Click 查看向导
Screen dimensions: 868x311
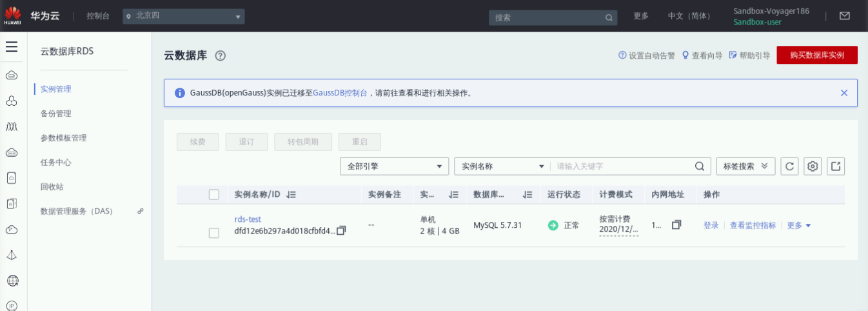702,55
